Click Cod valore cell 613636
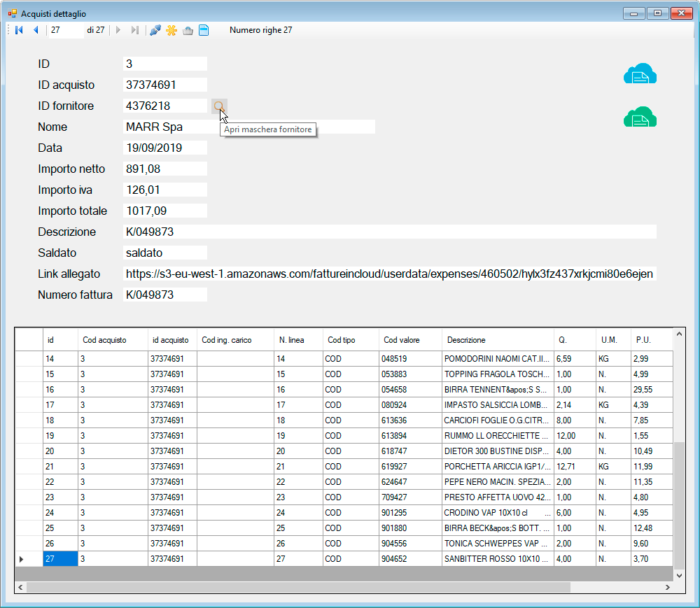 point(410,420)
